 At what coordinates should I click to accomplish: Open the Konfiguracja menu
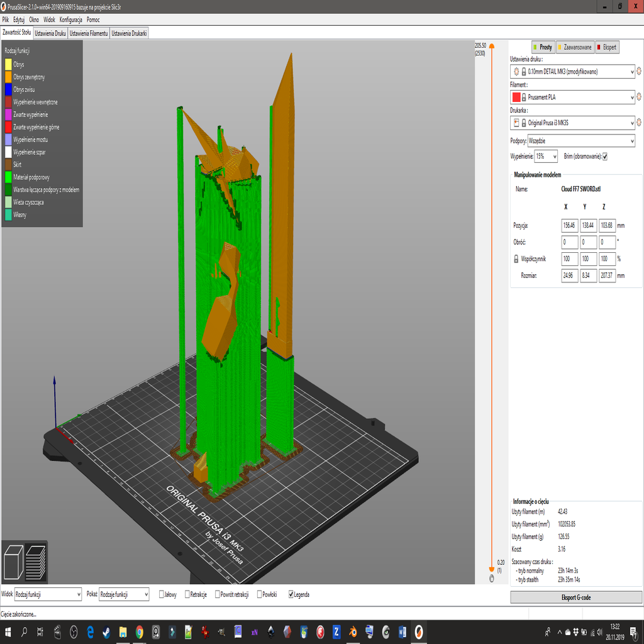[70, 19]
